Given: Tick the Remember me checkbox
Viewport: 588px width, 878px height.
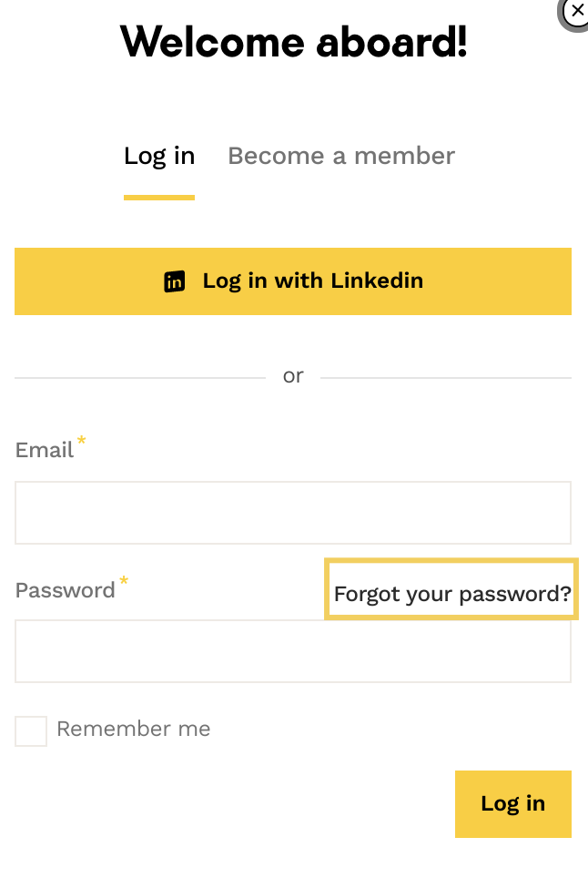Looking at the screenshot, I should [31, 730].
